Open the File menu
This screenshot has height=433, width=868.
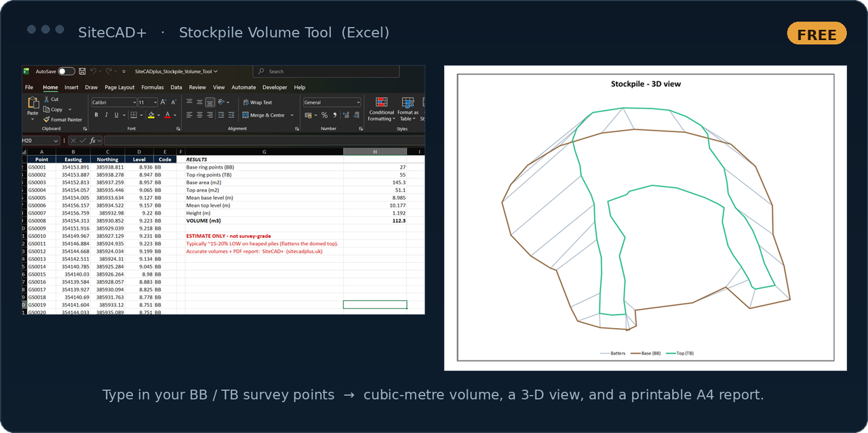(x=29, y=87)
